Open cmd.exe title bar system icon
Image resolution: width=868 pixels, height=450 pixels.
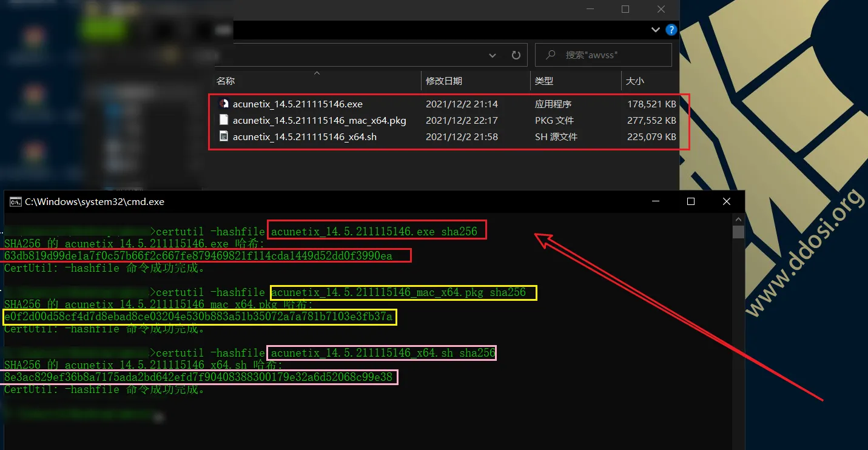(15, 201)
